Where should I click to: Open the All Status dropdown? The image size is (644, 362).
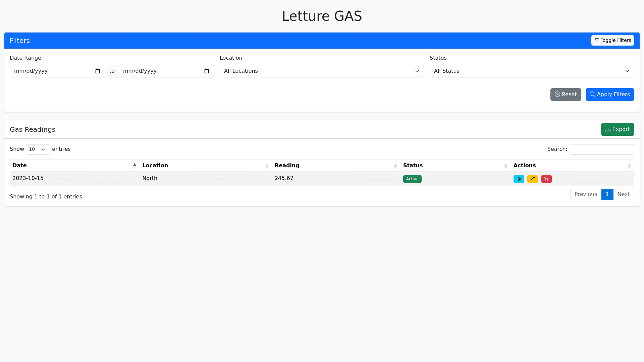tap(532, 71)
